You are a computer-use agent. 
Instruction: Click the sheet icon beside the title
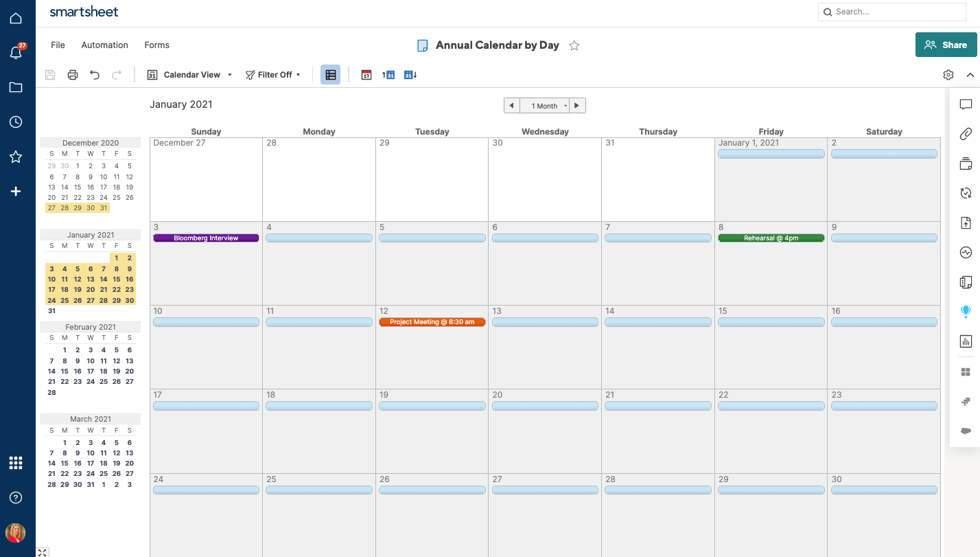[423, 45]
